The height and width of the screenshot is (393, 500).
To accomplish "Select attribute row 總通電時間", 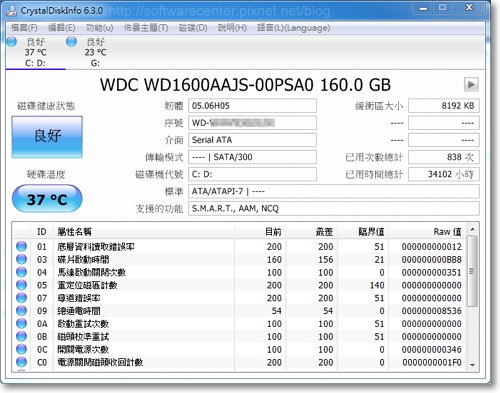I will 240,311.
